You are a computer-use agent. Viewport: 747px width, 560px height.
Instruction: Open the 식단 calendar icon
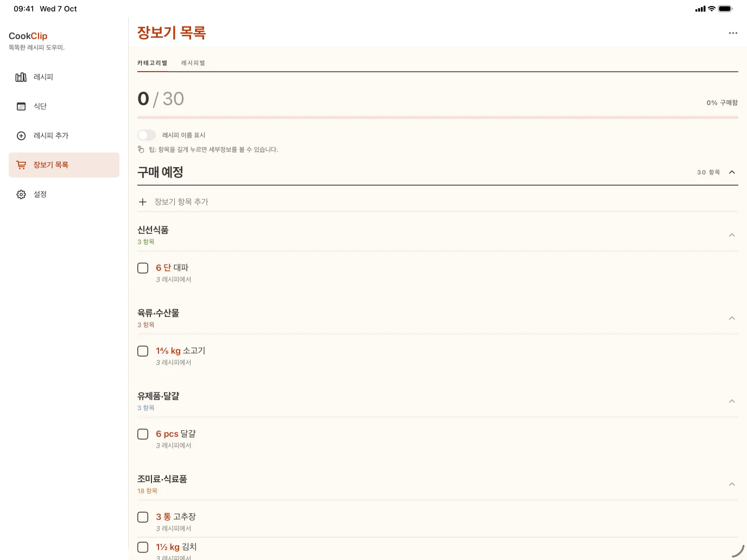tap(21, 106)
